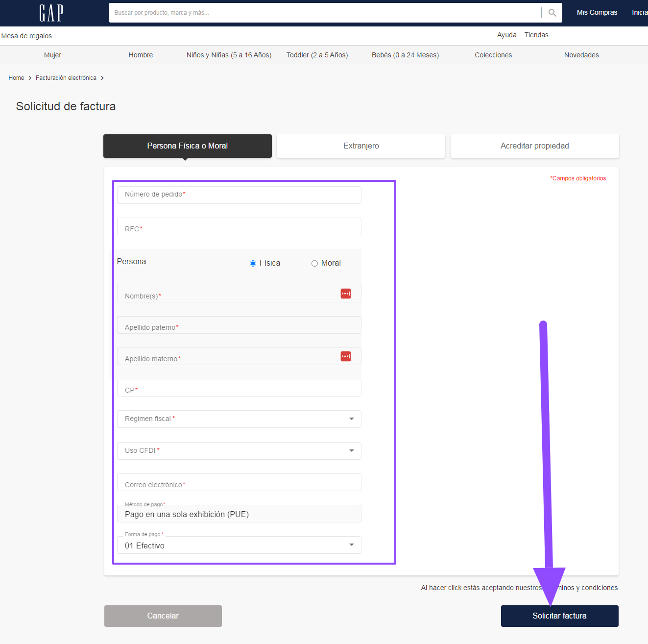648x644 pixels.
Task: Open Mis Compras link
Action: click(x=597, y=12)
